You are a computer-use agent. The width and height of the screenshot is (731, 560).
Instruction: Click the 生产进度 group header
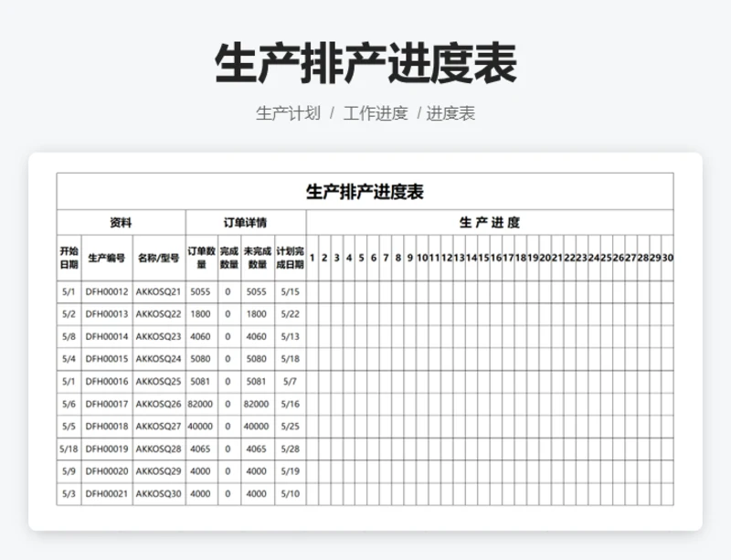pyautogui.click(x=490, y=222)
